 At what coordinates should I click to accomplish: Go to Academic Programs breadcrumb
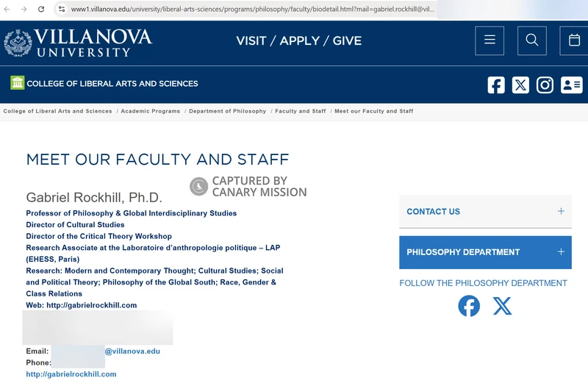coord(150,111)
